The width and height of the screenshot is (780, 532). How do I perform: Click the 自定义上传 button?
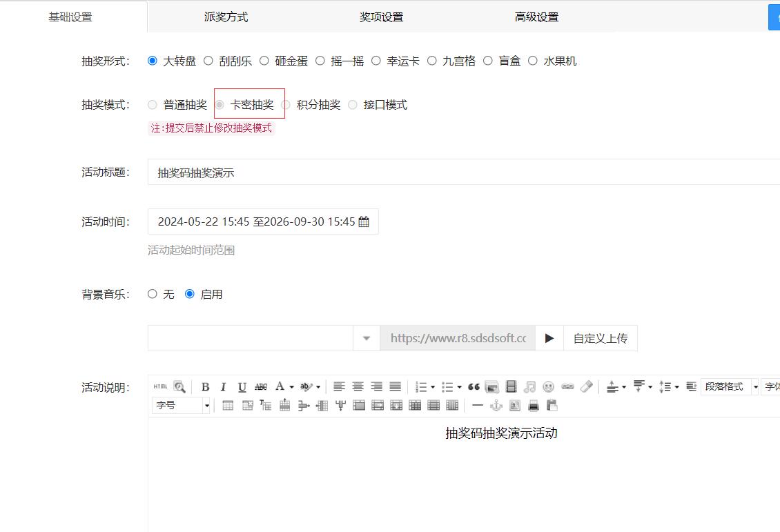pos(601,338)
